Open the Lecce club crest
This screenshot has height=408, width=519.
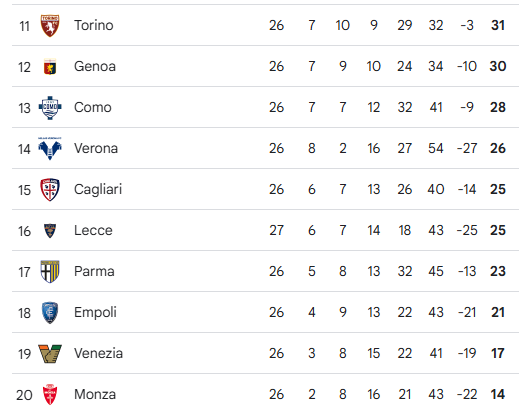[50, 231]
